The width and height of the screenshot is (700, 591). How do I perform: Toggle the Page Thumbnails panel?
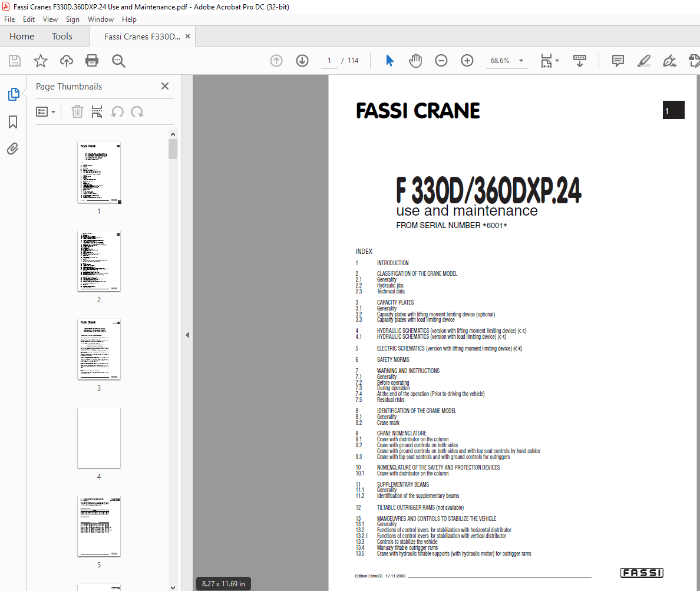tap(13, 94)
